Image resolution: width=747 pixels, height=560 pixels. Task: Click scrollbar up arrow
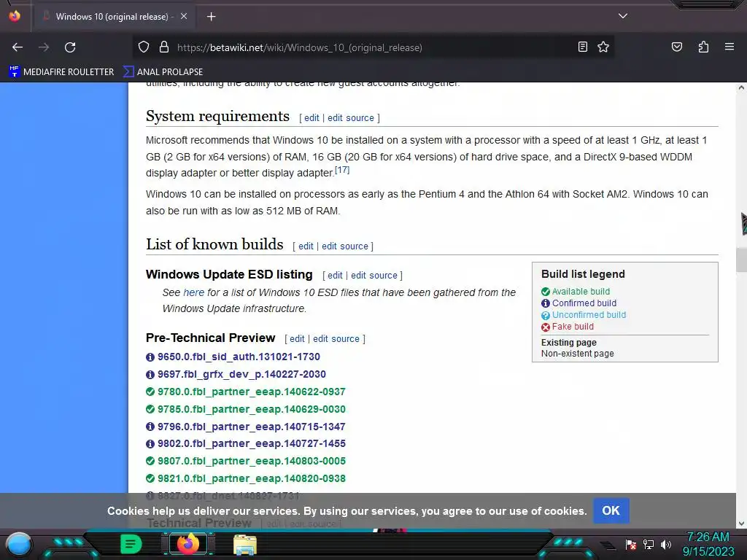pyautogui.click(x=741, y=87)
